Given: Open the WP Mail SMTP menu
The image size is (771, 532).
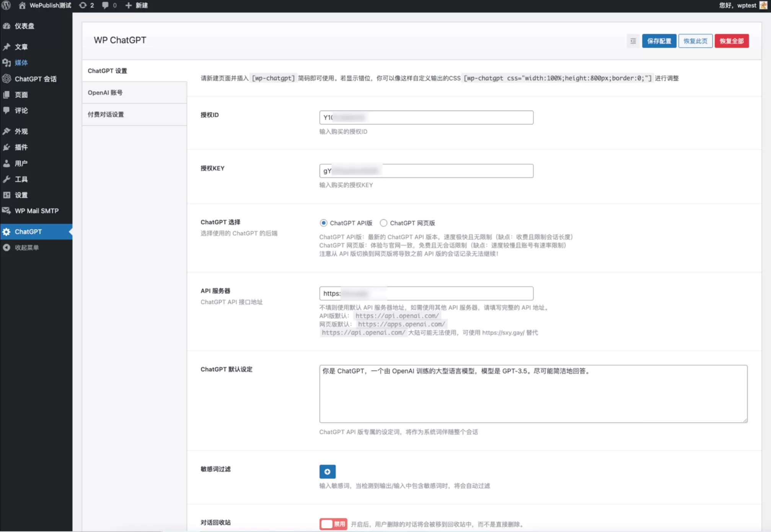Looking at the screenshot, I should pos(36,211).
